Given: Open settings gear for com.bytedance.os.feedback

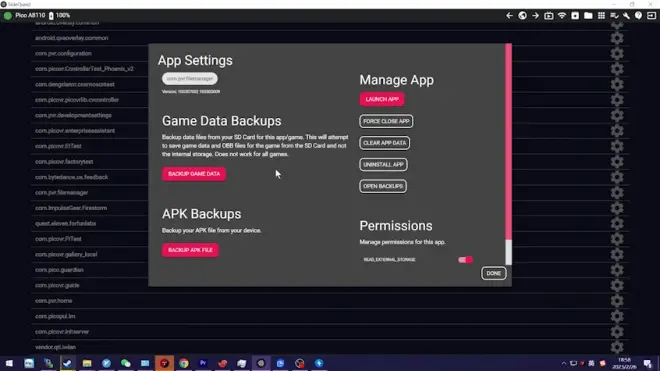Looking at the screenshot, I should coord(617,177).
